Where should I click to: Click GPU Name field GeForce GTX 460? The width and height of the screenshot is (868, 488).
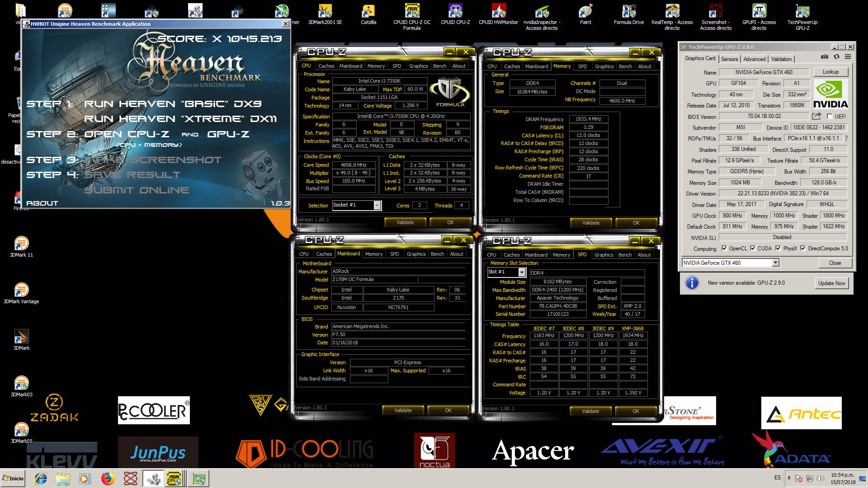click(763, 72)
